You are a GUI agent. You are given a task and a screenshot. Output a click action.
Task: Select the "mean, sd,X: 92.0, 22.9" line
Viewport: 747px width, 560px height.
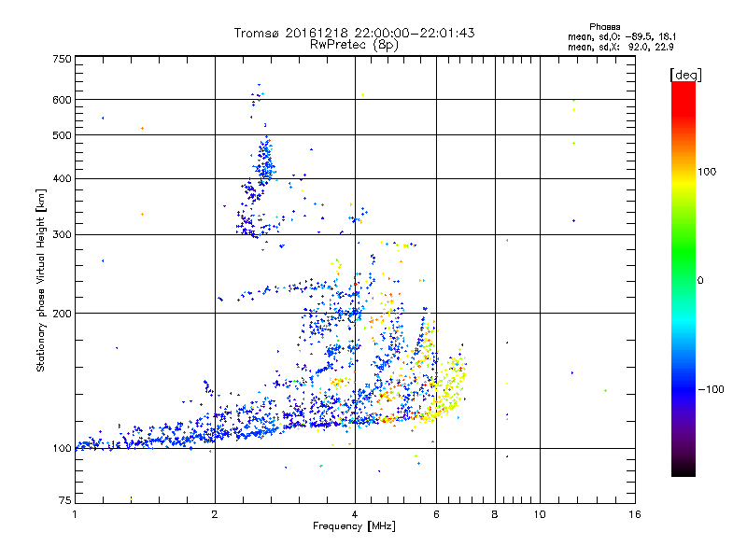click(x=621, y=47)
